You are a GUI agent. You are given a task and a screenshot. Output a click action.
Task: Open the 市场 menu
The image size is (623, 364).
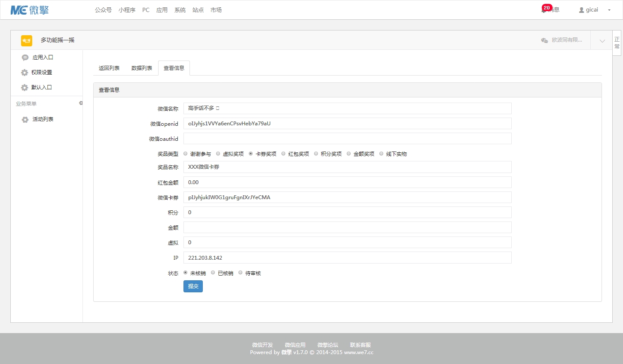tap(216, 10)
